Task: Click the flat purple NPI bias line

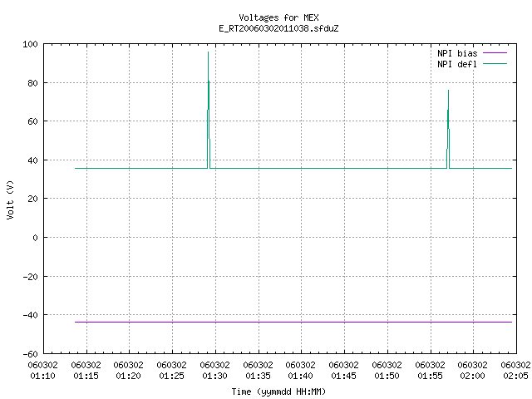Action: (x=293, y=322)
